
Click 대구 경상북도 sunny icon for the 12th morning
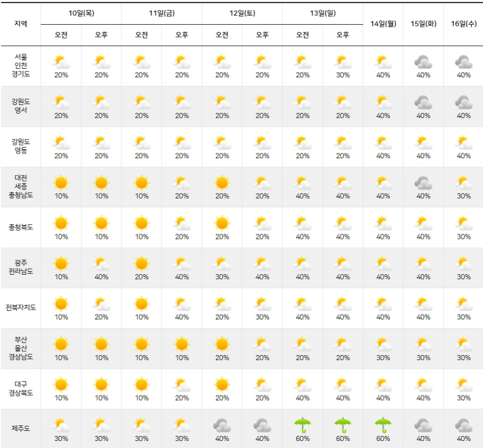coord(222,385)
